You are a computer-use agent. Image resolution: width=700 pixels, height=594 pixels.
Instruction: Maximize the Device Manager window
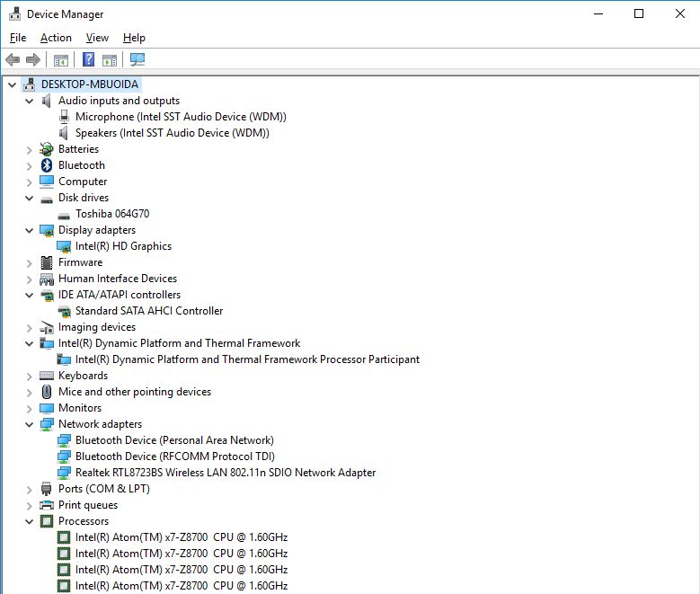tap(639, 13)
